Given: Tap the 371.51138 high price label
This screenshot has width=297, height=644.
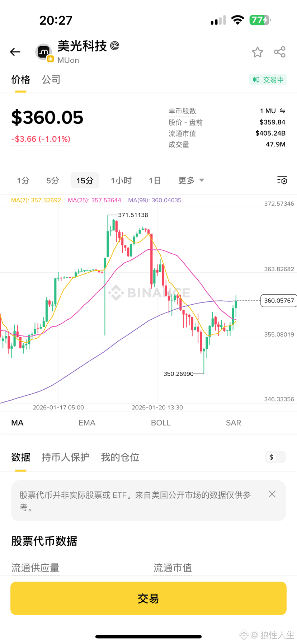Looking at the screenshot, I should 133,215.
